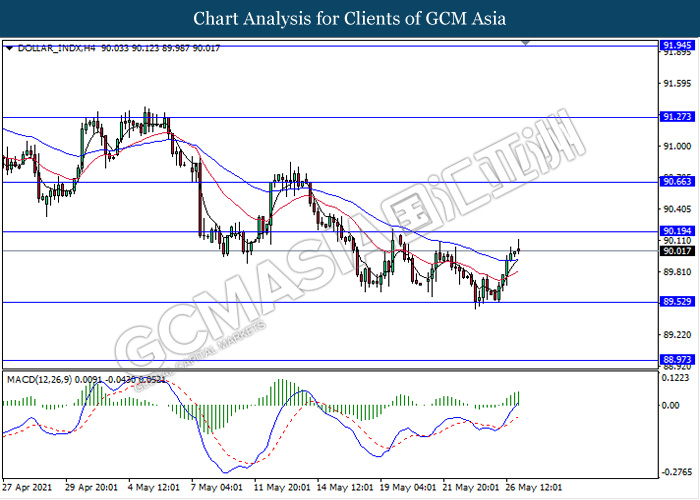Click the 27 Apr 2021 date label
This screenshot has height=500, width=700.
(27, 490)
